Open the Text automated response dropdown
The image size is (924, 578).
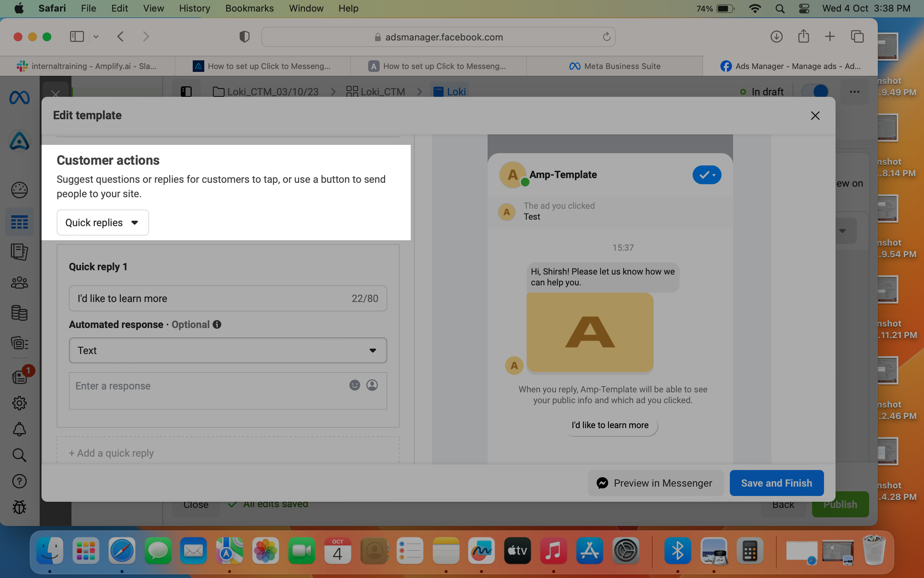(x=228, y=350)
